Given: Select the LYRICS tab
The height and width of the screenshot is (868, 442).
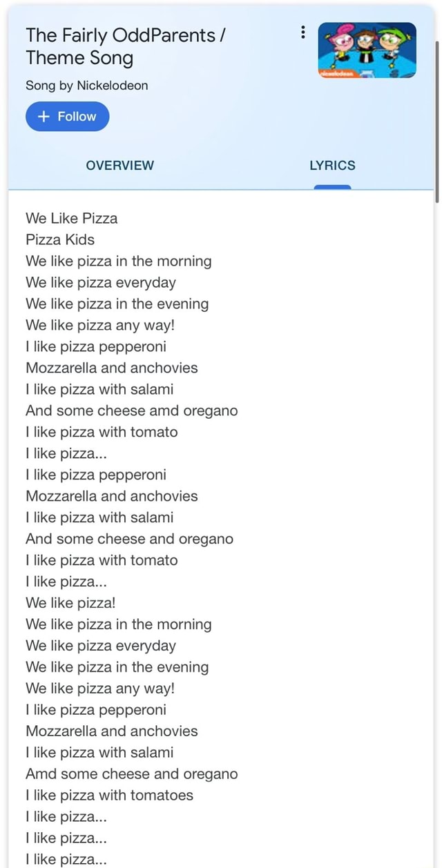Looking at the screenshot, I should 332,165.
